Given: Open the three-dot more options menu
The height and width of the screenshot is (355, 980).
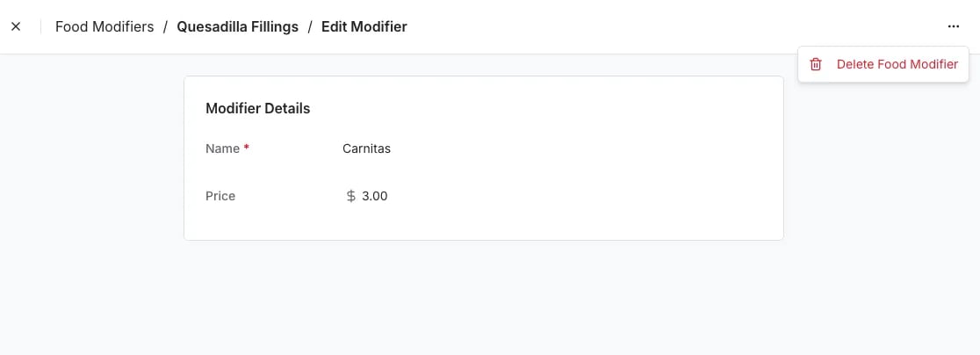Looking at the screenshot, I should (x=953, y=27).
